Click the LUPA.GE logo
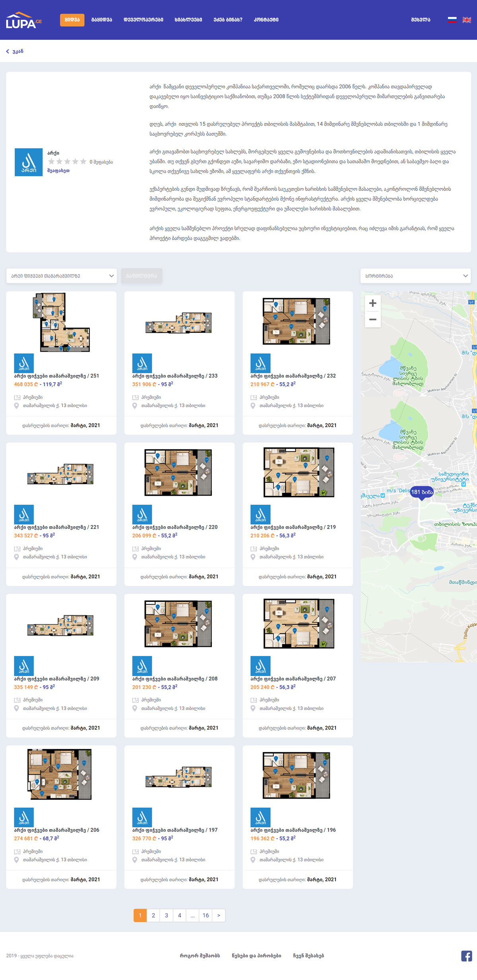Viewport: 477px width, 980px height. click(23, 20)
